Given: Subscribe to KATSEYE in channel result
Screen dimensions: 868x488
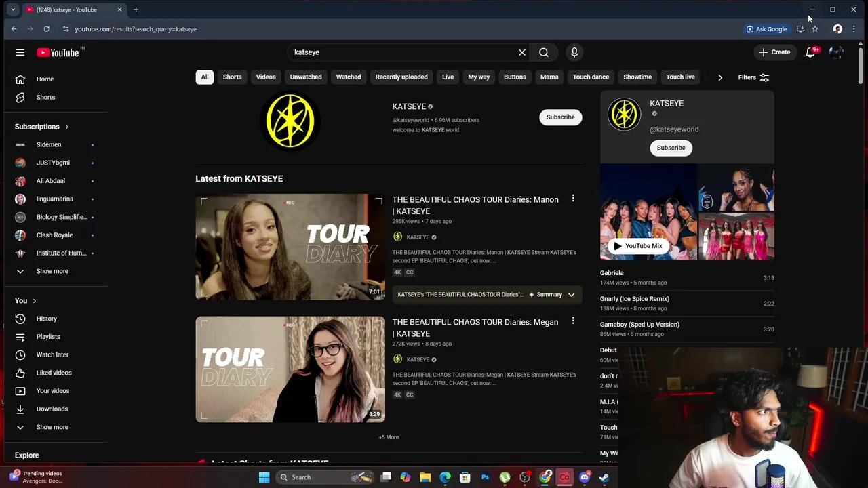Looking at the screenshot, I should [561, 117].
